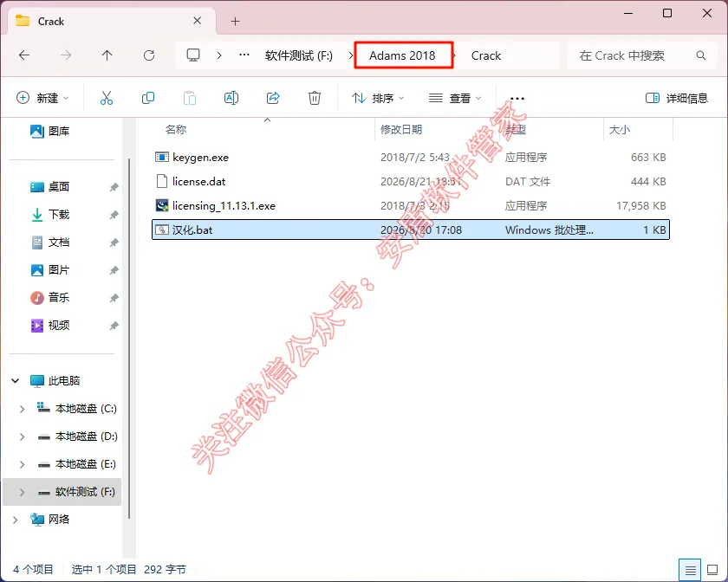Select licensing_11.13.1.exe file name
Screen dimensions: 728x582
[224, 205]
